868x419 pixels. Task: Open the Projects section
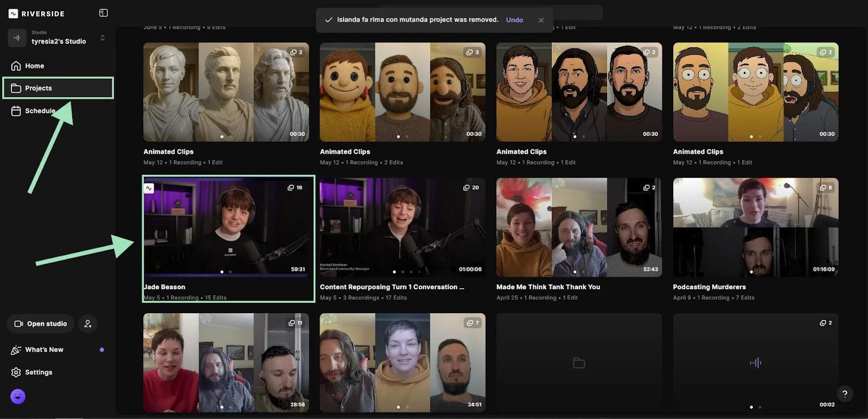(x=58, y=88)
